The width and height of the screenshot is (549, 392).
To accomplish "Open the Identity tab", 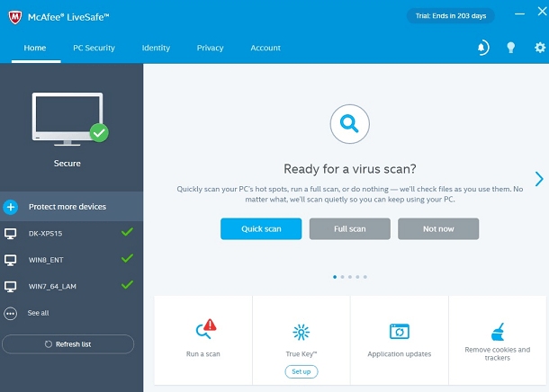I will 156,48.
